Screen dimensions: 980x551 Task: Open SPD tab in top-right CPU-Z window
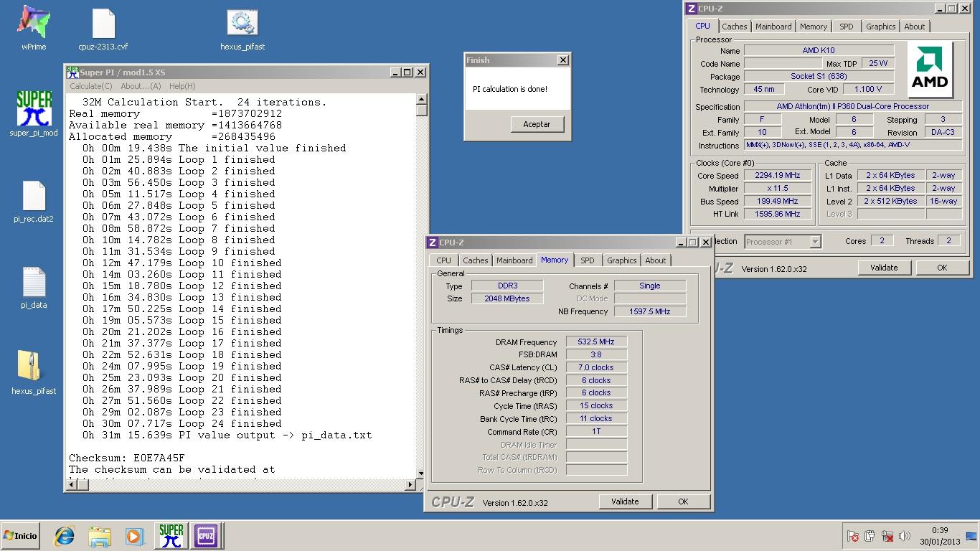point(847,27)
